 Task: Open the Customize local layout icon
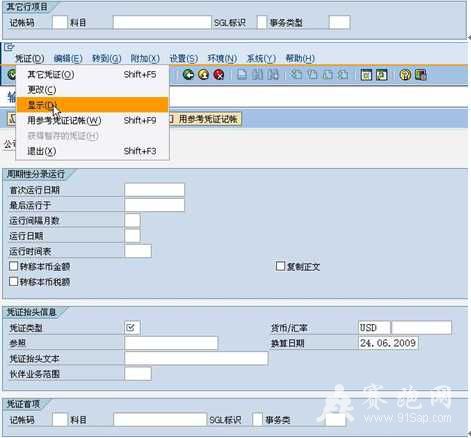point(421,75)
